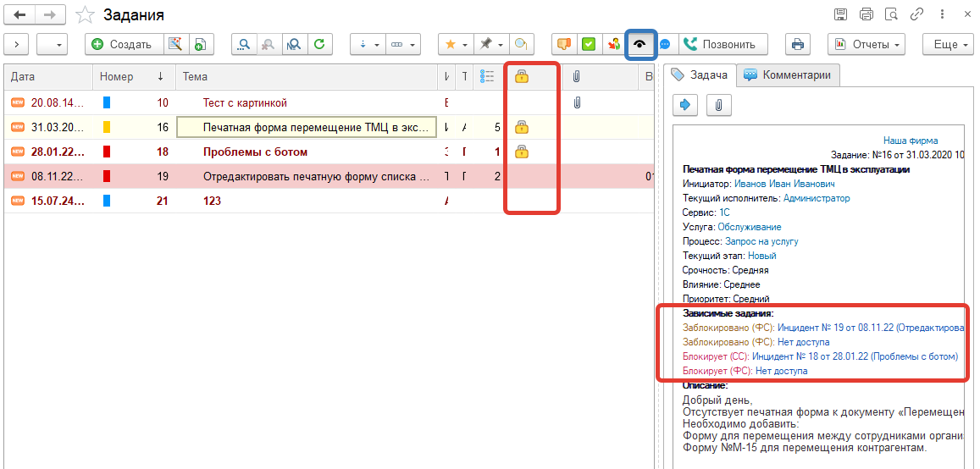The image size is (980, 469).
Task: Open the Иванов Иван Иванович initiator link
Action: (x=784, y=184)
